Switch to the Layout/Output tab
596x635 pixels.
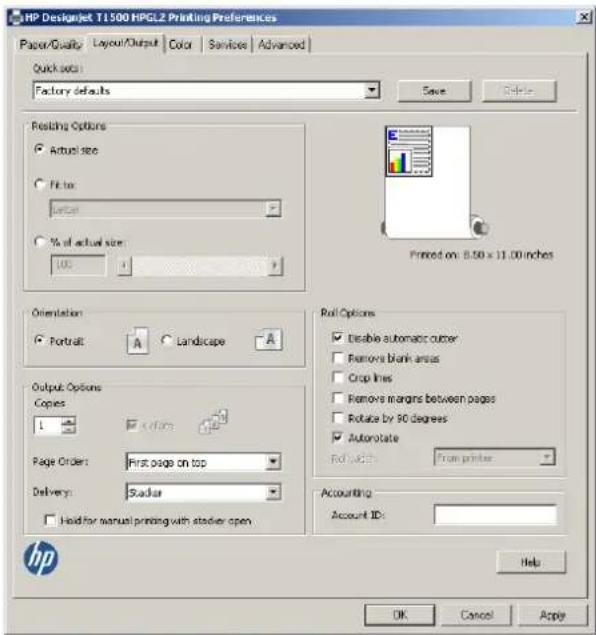(x=126, y=43)
